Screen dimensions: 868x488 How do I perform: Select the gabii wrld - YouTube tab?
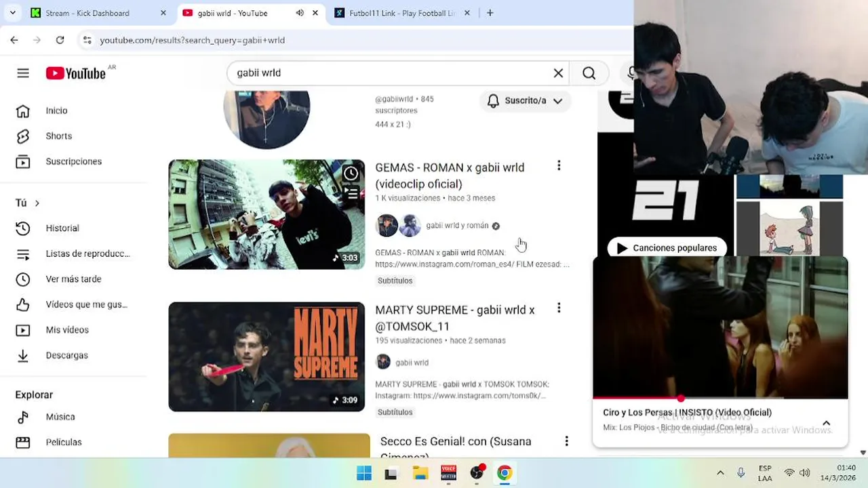(x=233, y=13)
